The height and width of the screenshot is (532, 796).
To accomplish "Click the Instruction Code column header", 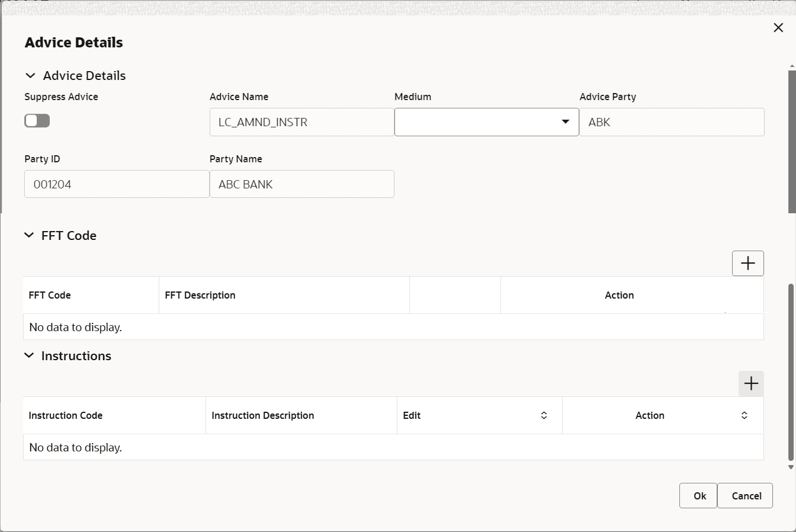I will [114, 415].
